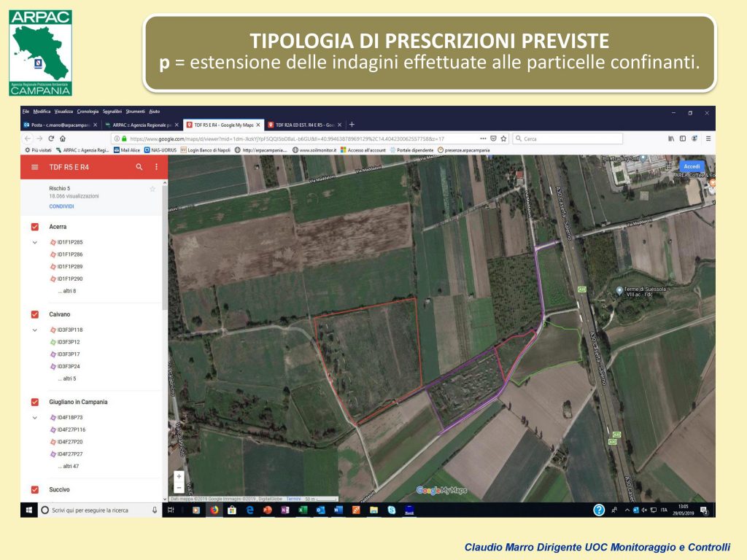Screen dimensions: 747x560
Task: Show the other 47 Giugliano items
Action: click(69, 466)
